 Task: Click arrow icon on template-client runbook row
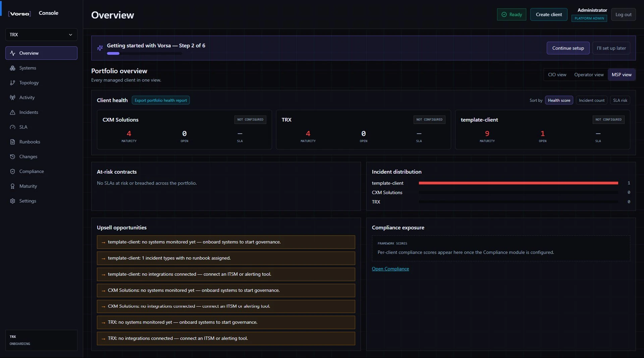coord(103,259)
